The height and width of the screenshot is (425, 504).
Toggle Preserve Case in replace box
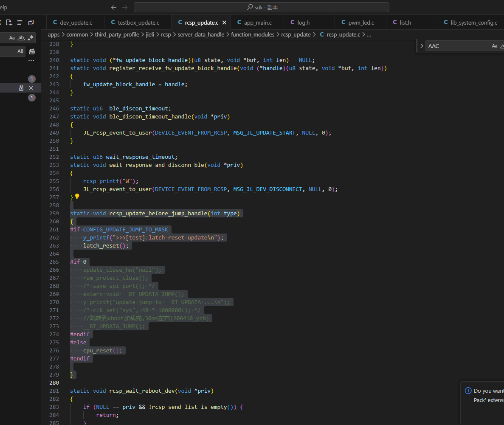click(20, 51)
